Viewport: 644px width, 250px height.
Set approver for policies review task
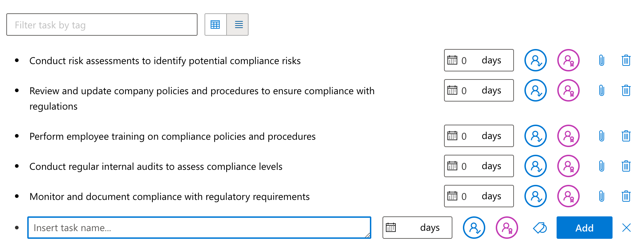click(x=568, y=90)
